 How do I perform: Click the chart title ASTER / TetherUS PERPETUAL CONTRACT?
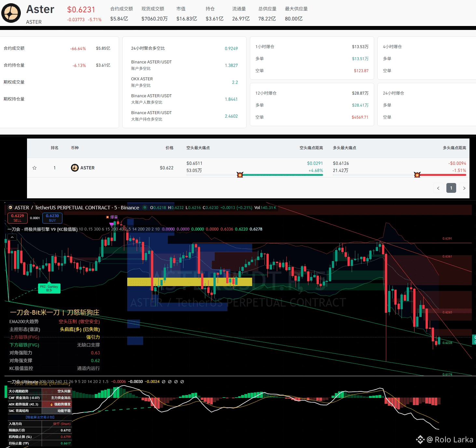[77, 207]
